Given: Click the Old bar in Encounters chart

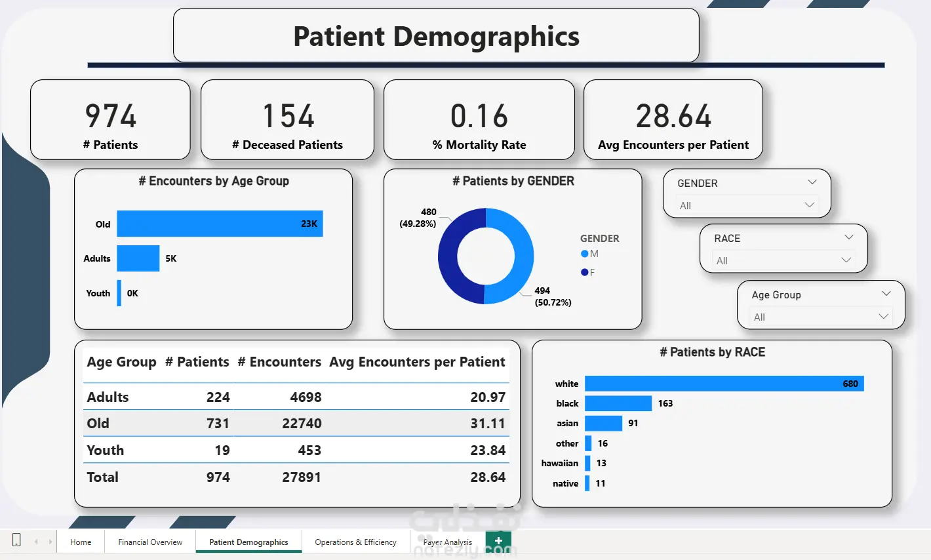Looking at the screenshot, I should click(x=220, y=224).
